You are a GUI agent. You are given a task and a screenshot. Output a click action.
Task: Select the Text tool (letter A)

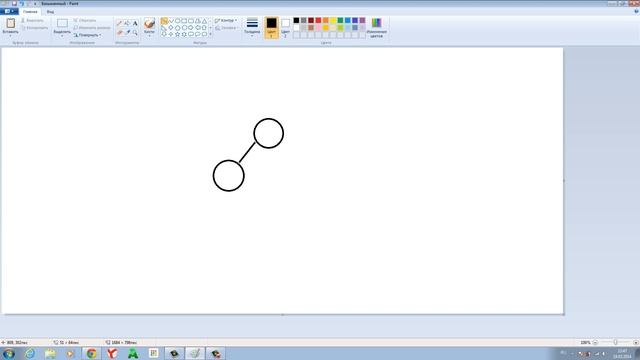tap(135, 23)
